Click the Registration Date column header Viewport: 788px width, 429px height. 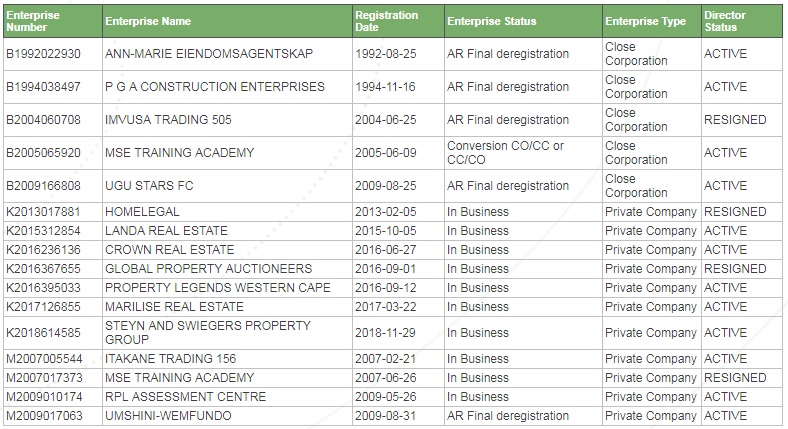(x=386, y=21)
